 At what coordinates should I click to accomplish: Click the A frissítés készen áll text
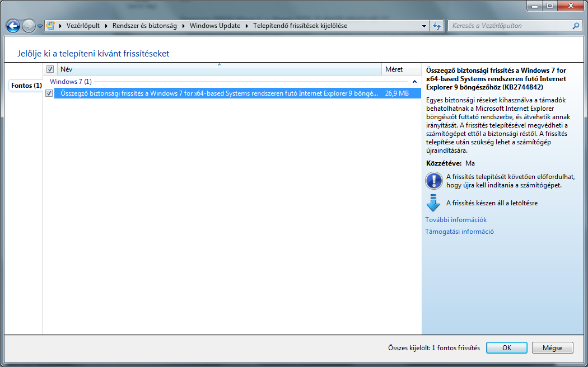[492, 203]
